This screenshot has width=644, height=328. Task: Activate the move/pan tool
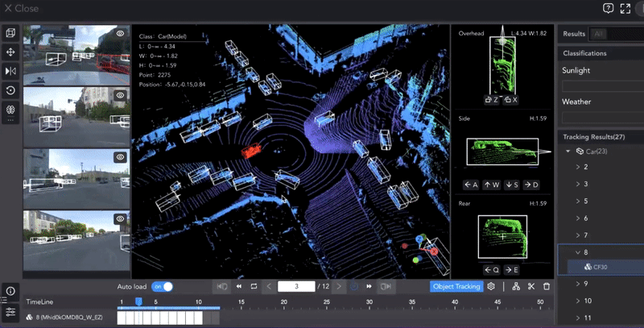pyautogui.click(x=10, y=52)
